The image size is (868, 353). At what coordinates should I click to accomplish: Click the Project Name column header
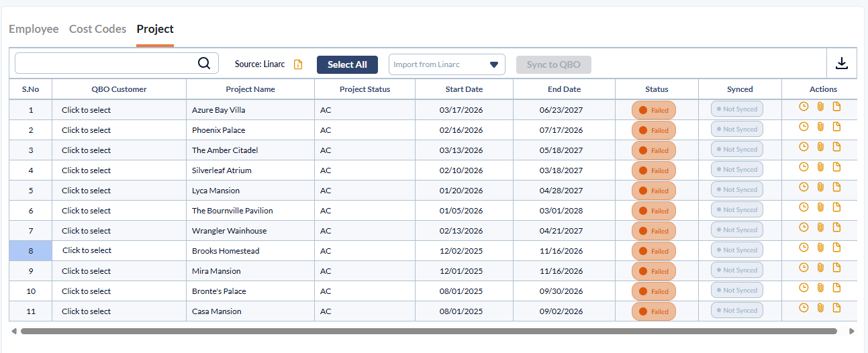[250, 89]
